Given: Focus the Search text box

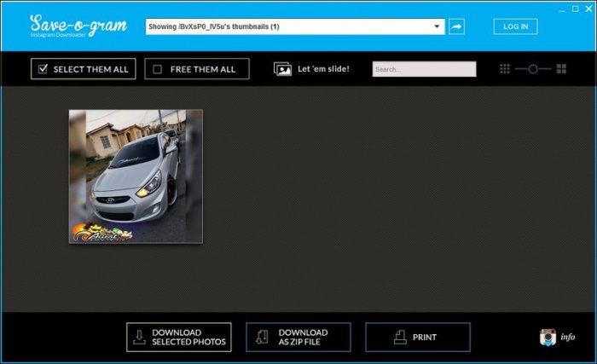Looking at the screenshot, I should point(424,69).
